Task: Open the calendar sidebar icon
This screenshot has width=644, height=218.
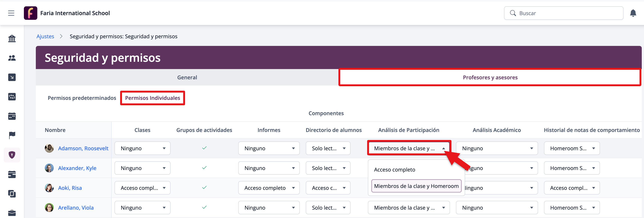Action: point(12,116)
